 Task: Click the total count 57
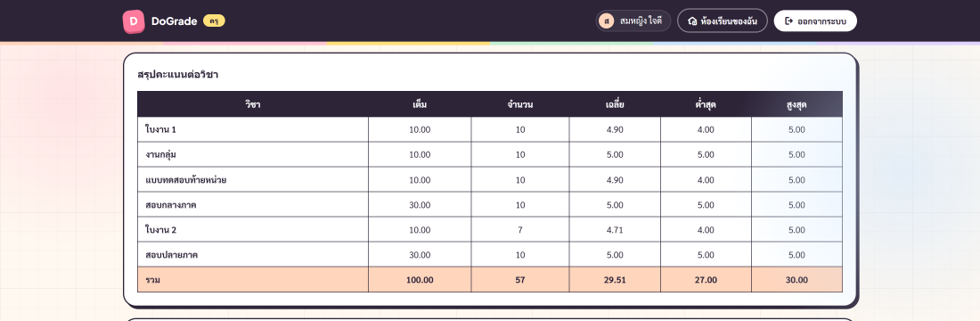coord(520,280)
